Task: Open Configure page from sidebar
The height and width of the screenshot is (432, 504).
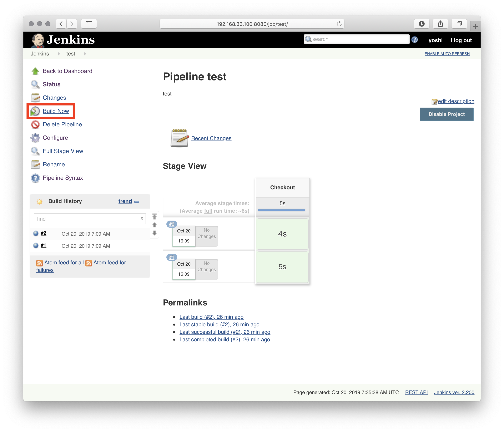Action: click(x=55, y=138)
